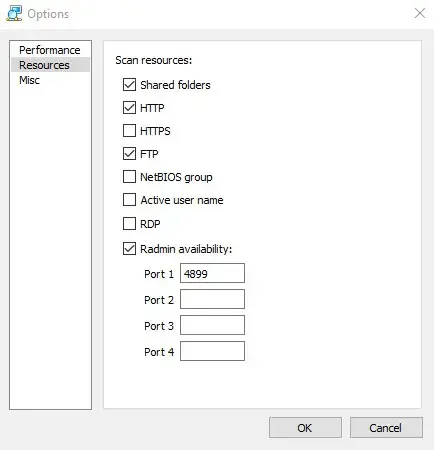Select Resources in the sidebar list
The width and height of the screenshot is (434, 450).
pos(50,65)
